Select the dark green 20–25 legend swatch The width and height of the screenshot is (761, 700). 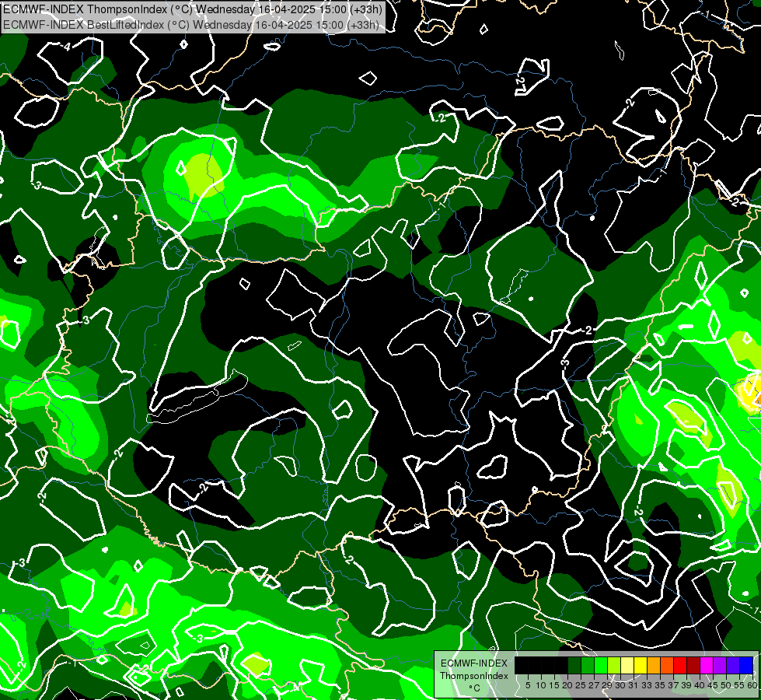pyautogui.click(x=574, y=665)
